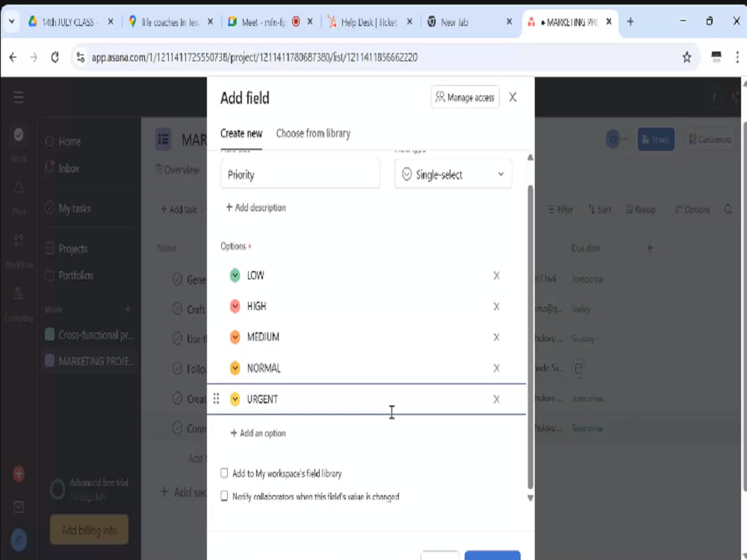The width and height of the screenshot is (747, 560).
Task: Click Add billing info button
Action: (x=89, y=529)
